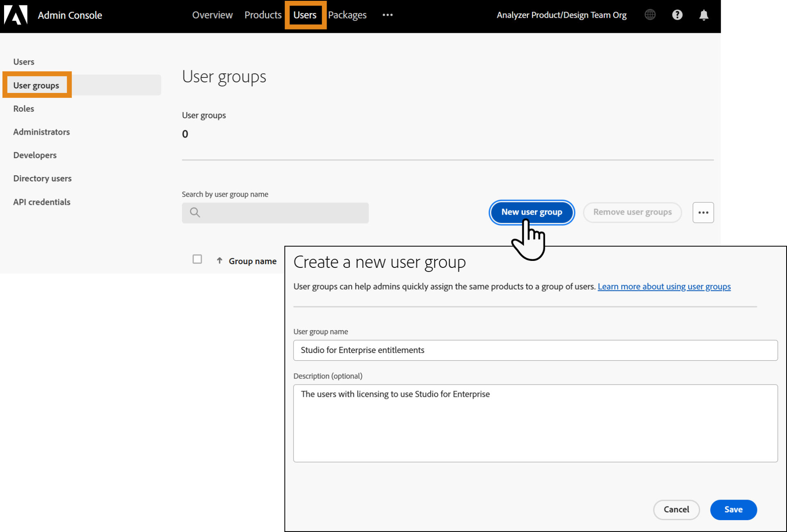Switch to the Packages tab
Screen dimensions: 787x532
tap(347, 15)
